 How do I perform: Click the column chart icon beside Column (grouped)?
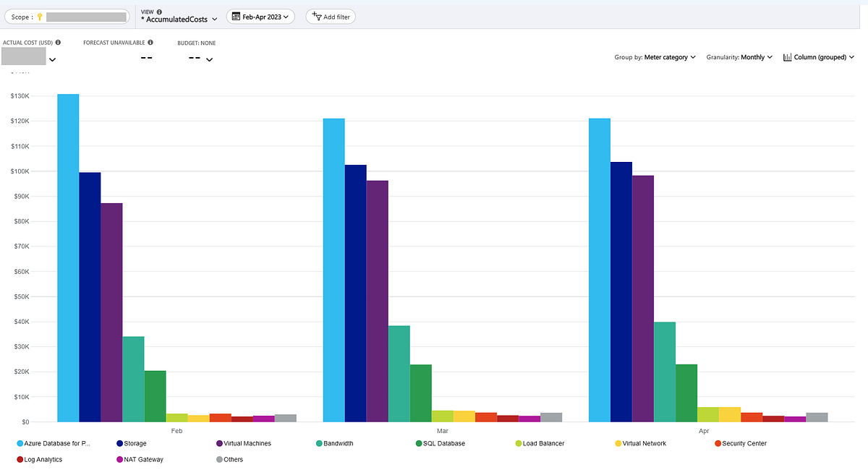click(x=786, y=56)
